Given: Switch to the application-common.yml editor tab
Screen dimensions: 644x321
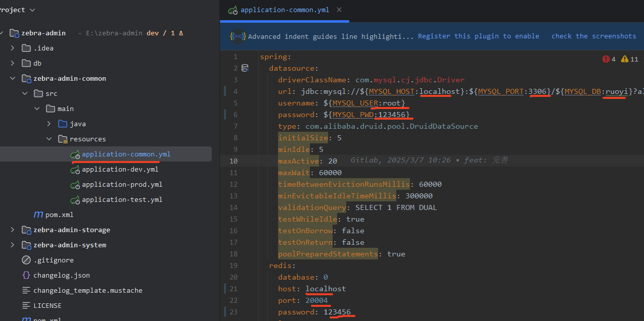Looking at the screenshot, I should coord(285,10).
